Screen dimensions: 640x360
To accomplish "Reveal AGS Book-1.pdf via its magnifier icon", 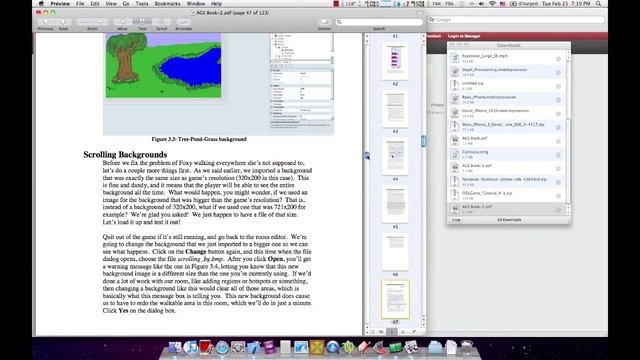I will (558, 169).
